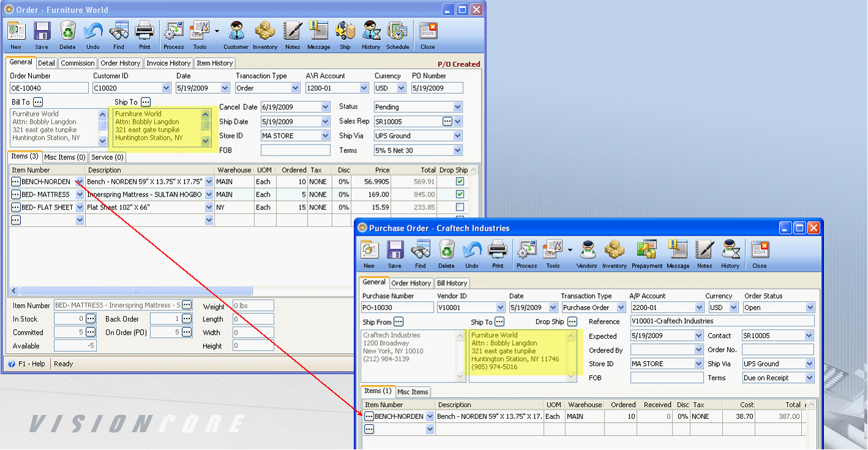
Task: Switch to Detail tab in Order window
Action: (x=47, y=63)
